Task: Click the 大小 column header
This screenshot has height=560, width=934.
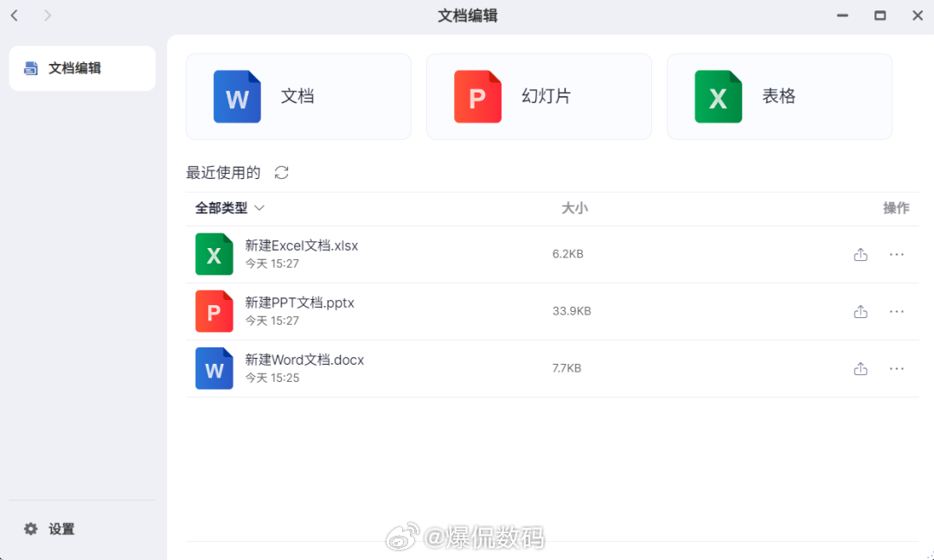Action: 575,207
